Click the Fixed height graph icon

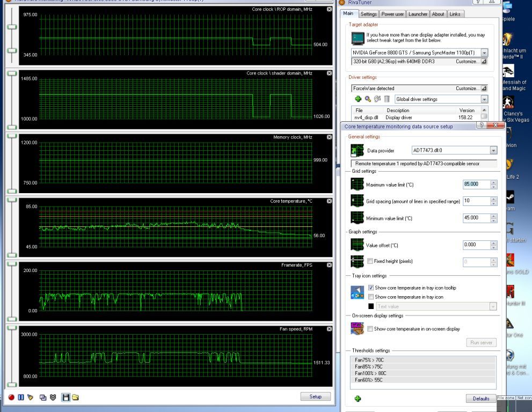[x=357, y=261]
